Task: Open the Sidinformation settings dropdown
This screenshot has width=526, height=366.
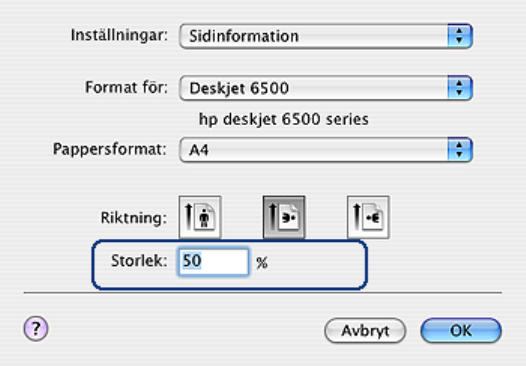Action: 326,36
